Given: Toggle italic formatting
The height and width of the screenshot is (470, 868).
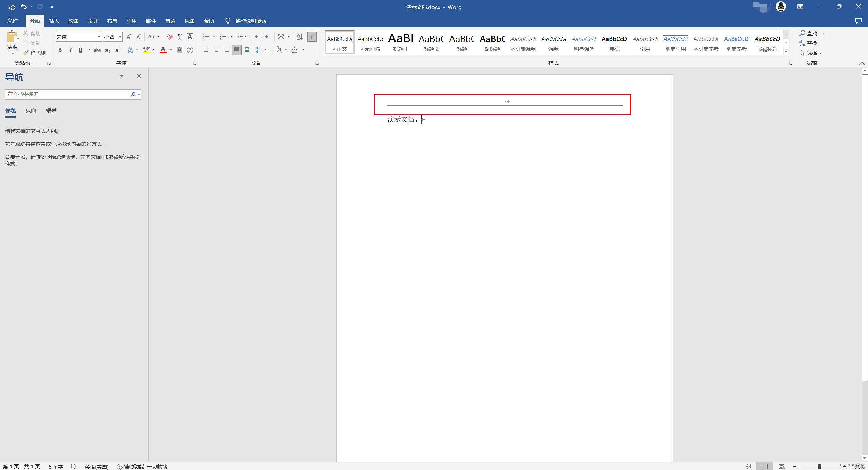Looking at the screenshot, I should (x=70, y=50).
